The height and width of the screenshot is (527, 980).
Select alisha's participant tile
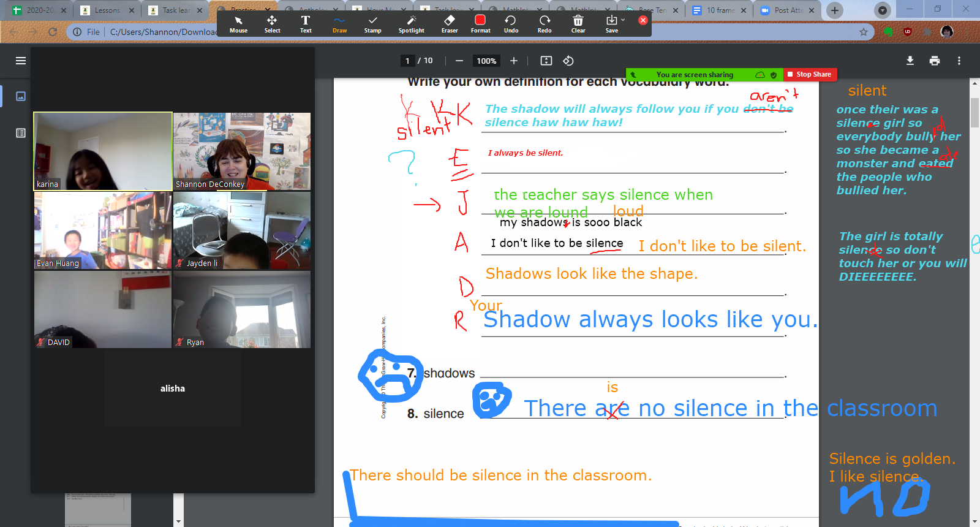click(173, 389)
